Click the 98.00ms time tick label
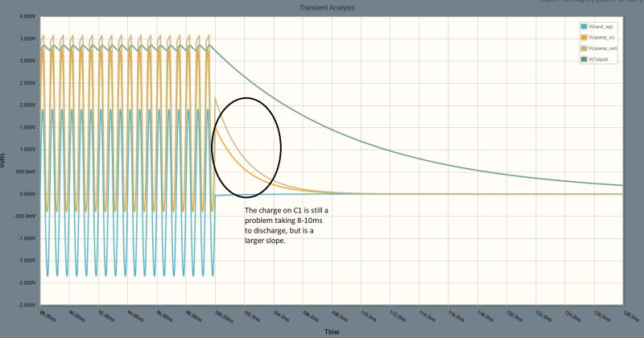The width and height of the screenshot is (644, 338). tap(193, 315)
